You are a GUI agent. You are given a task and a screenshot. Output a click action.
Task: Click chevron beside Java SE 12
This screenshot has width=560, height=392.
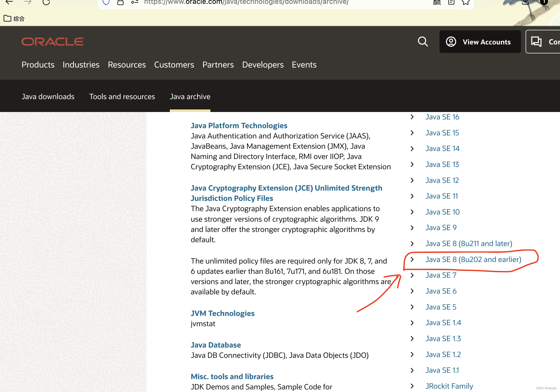412,180
